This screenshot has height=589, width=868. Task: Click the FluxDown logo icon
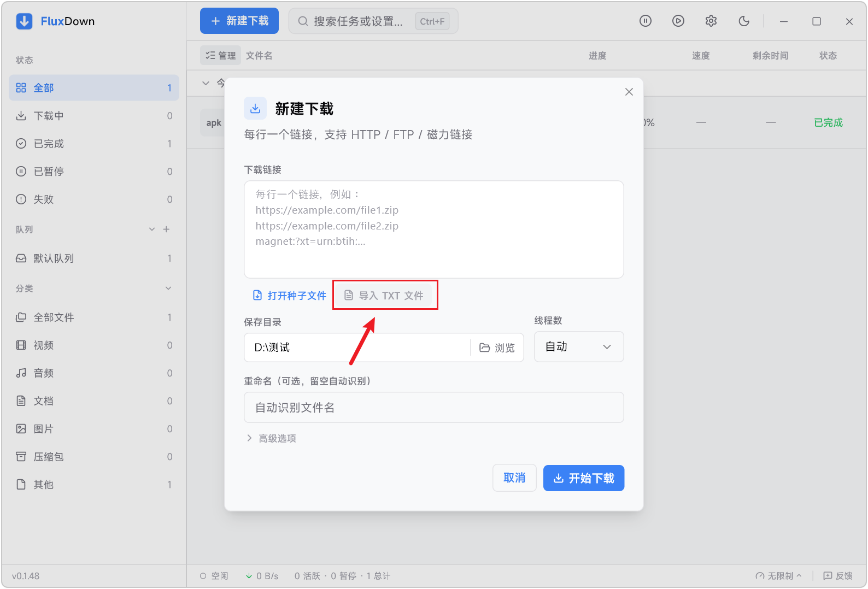(x=24, y=21)
